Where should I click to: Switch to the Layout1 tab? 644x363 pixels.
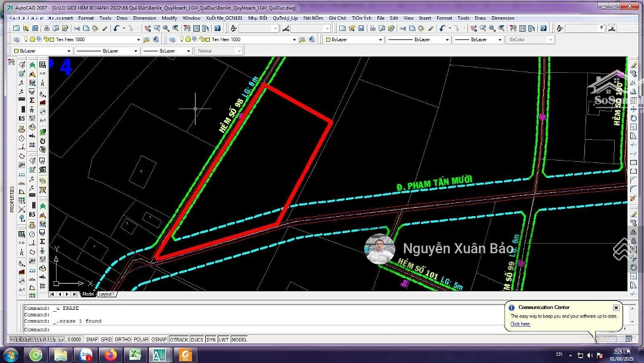(x=106, y=294)
